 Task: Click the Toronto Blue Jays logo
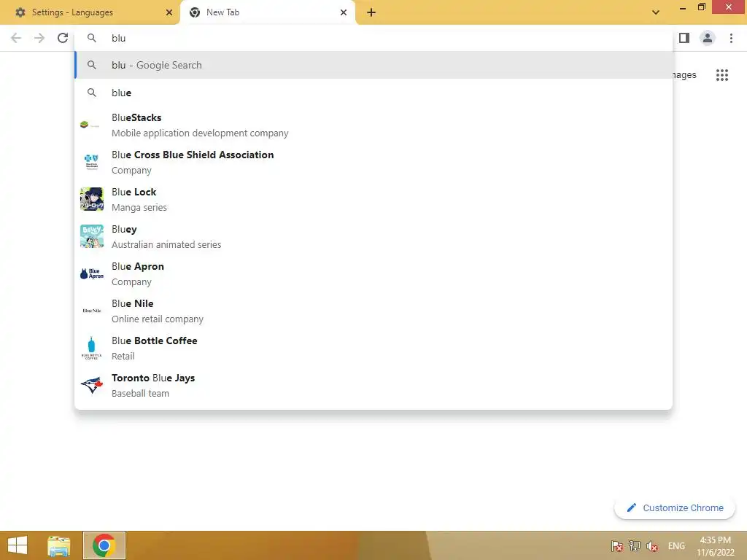coord(91,385)
